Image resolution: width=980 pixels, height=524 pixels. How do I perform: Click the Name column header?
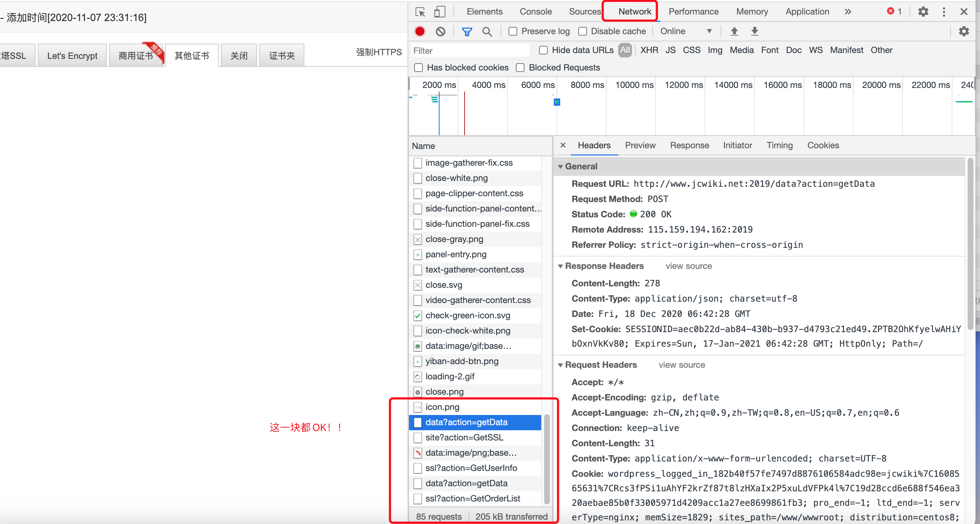tap(480, 146)
